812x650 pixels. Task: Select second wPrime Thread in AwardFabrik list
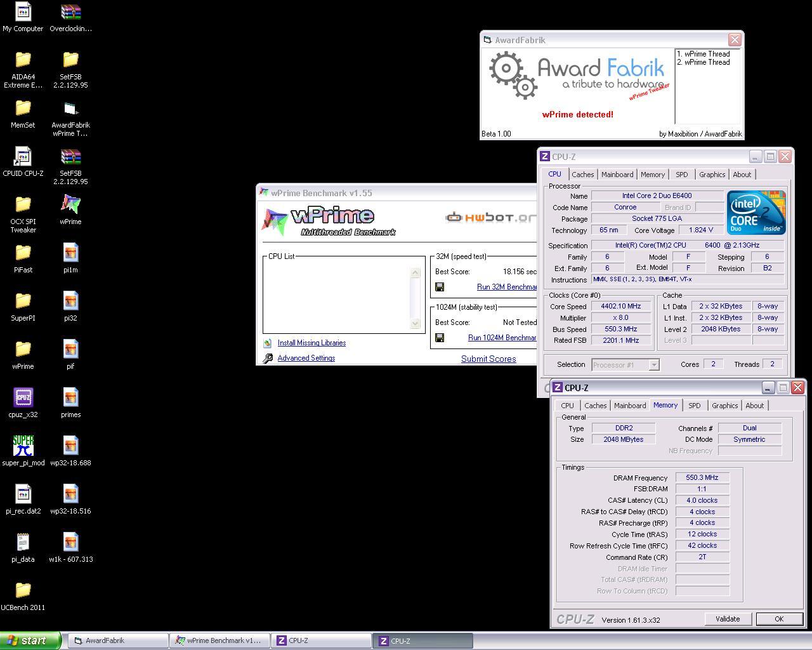click(703, 62)
